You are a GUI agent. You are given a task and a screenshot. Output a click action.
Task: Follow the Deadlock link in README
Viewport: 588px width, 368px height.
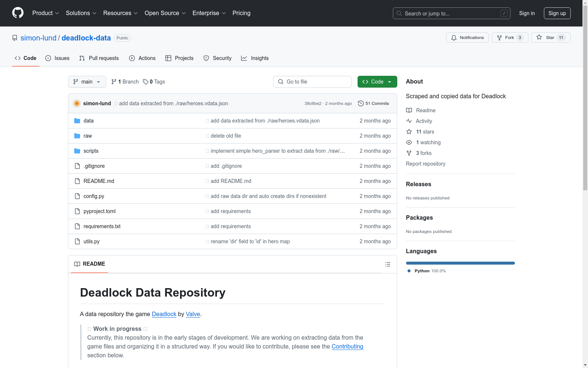point(164,314)
